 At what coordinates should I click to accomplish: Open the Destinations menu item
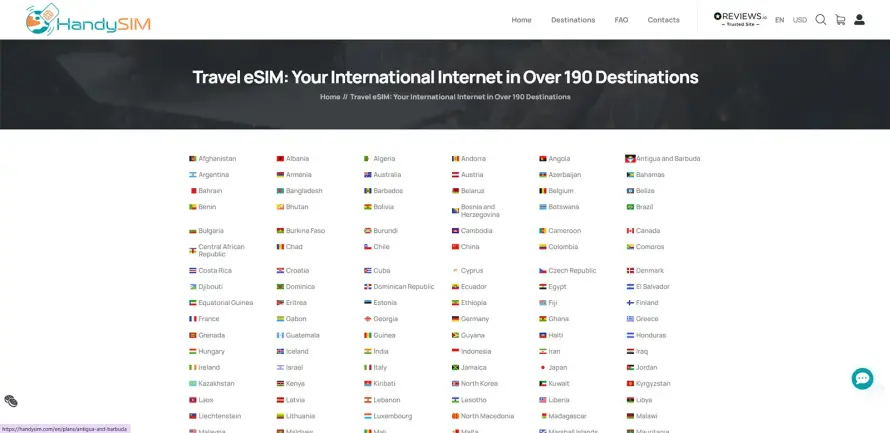[573, 20]
